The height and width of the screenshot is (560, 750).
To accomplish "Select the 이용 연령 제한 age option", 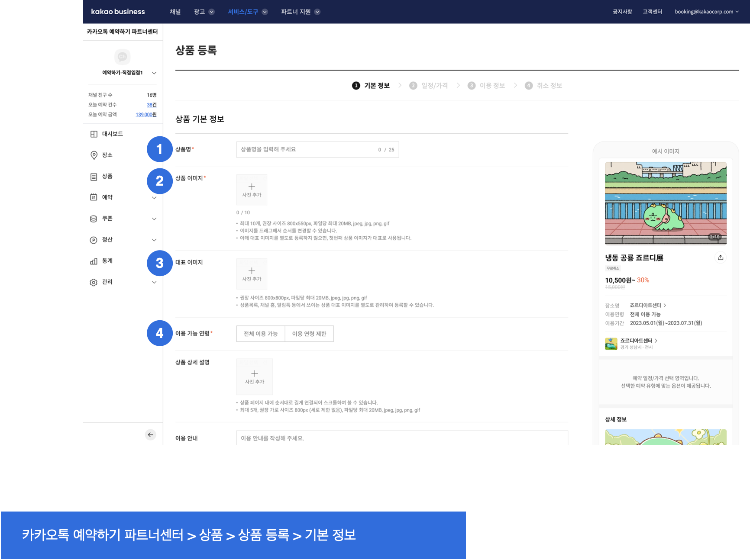I will click(309, 334).
